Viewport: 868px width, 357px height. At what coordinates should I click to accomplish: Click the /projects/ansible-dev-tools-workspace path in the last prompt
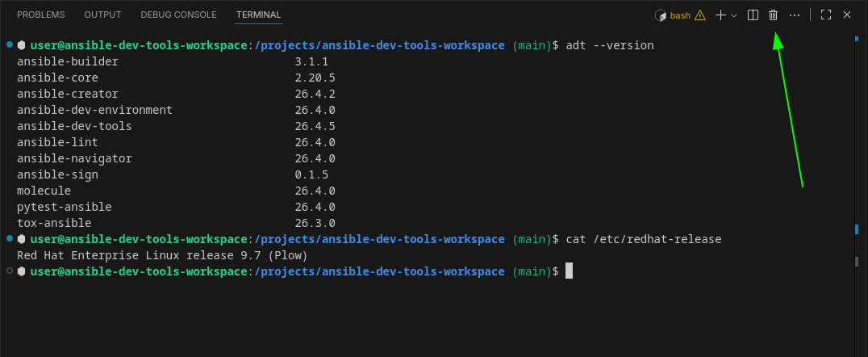pos(379,271)
